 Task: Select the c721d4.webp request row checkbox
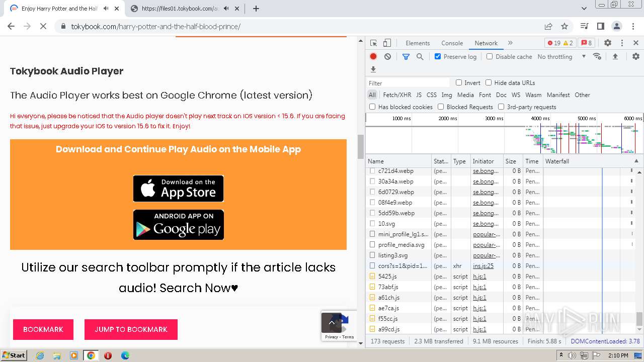(372, 171)
